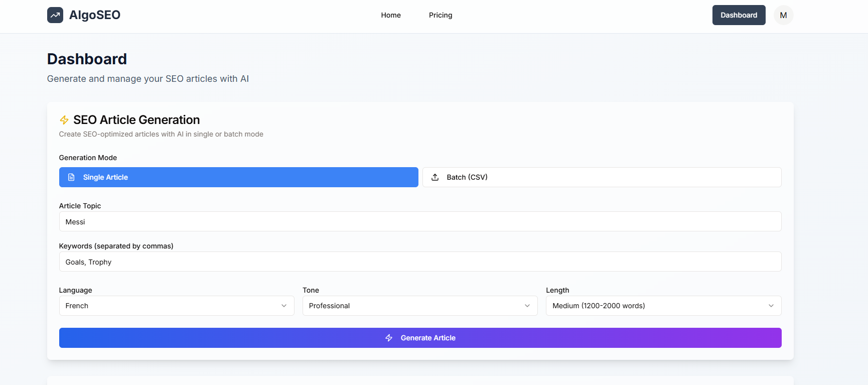Click the Generation Mode label
868x385 pixels.
coord(88,158)
